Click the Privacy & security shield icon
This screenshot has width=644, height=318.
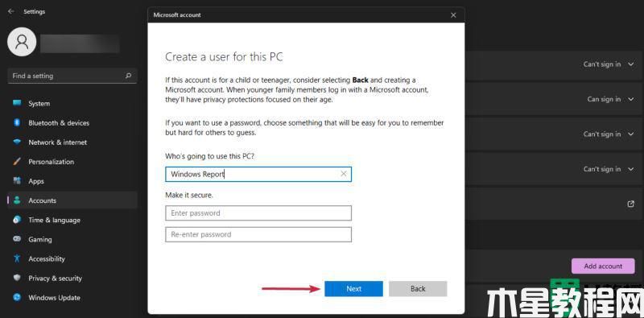coord(17,278)
